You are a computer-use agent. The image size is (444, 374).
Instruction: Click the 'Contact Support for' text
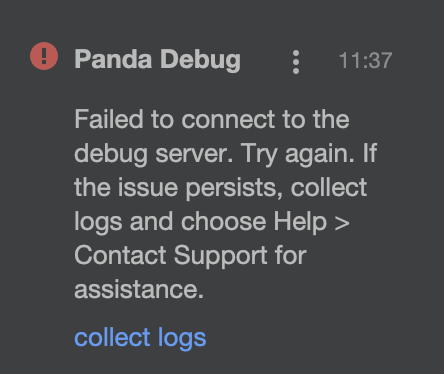pos(190,256)
